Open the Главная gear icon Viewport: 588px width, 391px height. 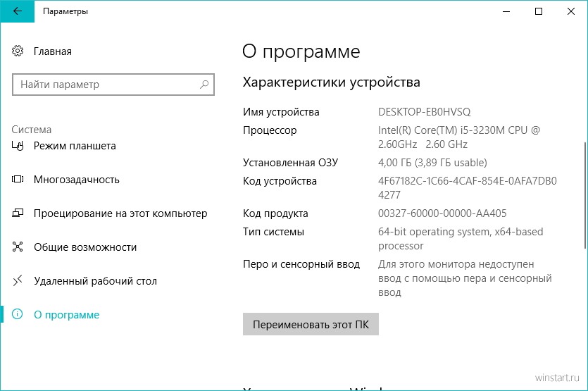pos(18,51)
